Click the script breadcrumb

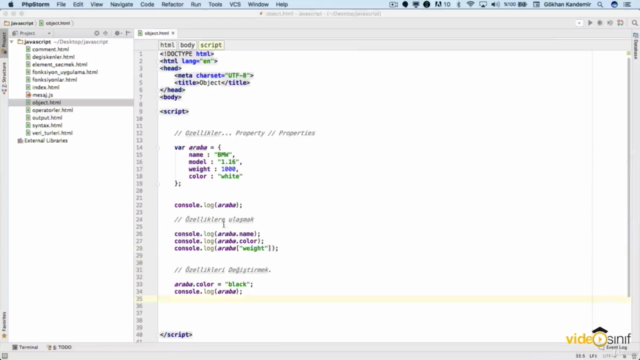[211, 45]
